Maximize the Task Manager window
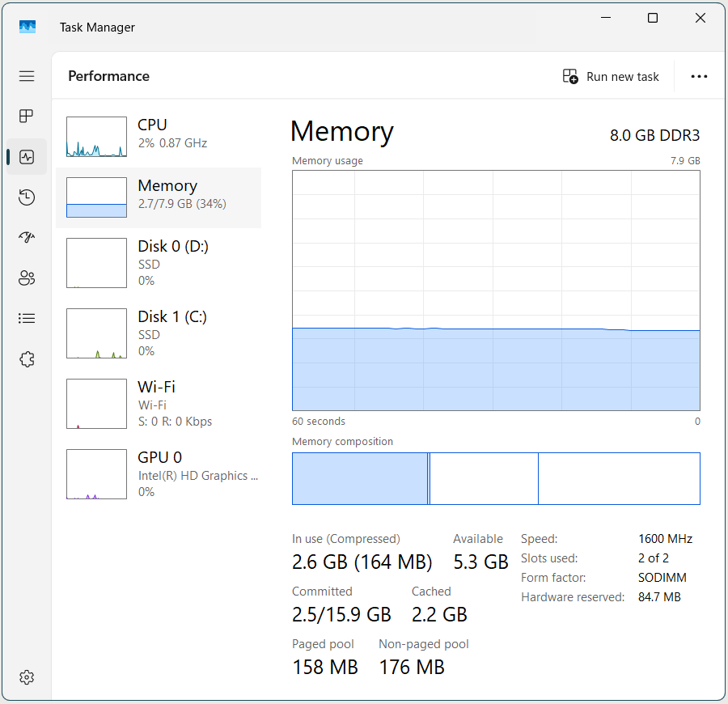Viewport: 728px width, 704px height. [653, 19]
